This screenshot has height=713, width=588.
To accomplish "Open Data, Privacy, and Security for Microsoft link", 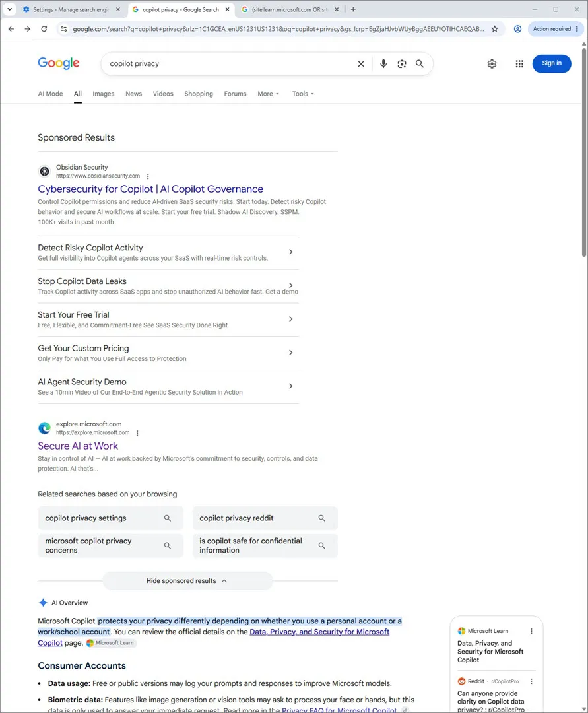I will [319, 632].
